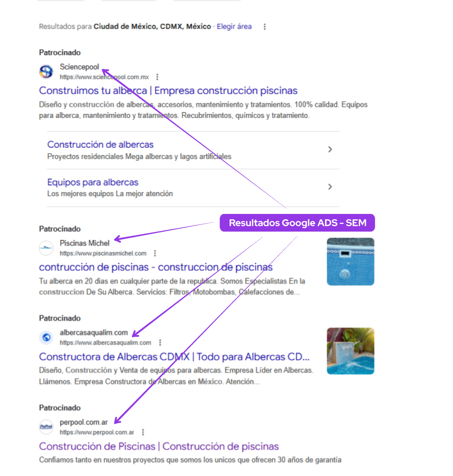Screen dimensions: 453x476
Task: Click the sciencepool.com.mx URL link
Action: pyautogui.click(x=105, y=76)
